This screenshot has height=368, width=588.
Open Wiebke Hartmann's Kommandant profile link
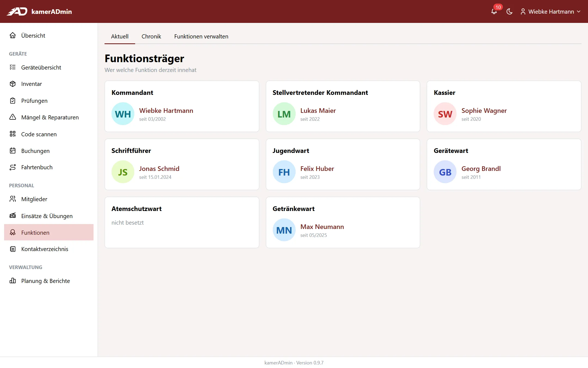point(166,110)
